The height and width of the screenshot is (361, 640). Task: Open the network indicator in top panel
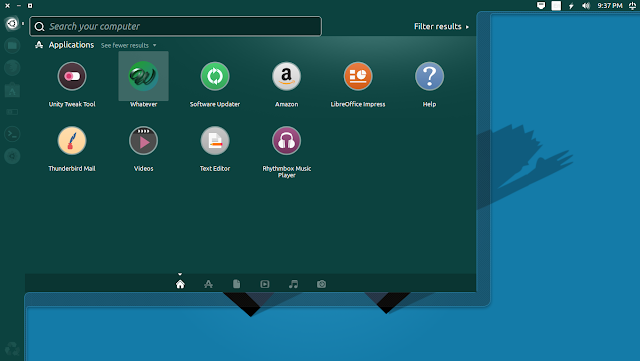tap(541, 6)
